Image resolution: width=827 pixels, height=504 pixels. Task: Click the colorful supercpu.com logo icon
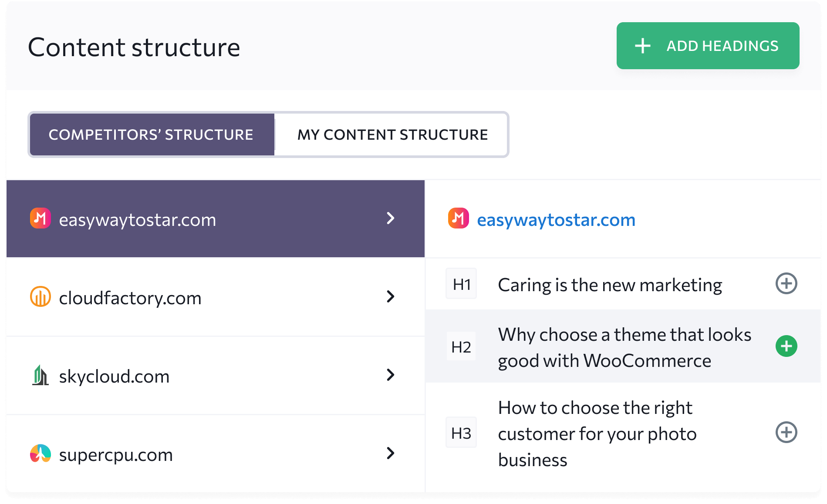pos(41,454)
